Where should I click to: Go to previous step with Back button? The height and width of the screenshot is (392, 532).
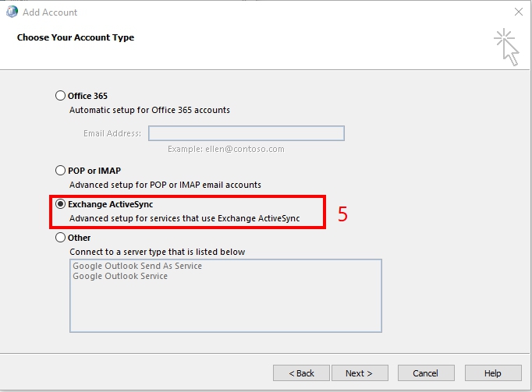(x=301, y=373)
